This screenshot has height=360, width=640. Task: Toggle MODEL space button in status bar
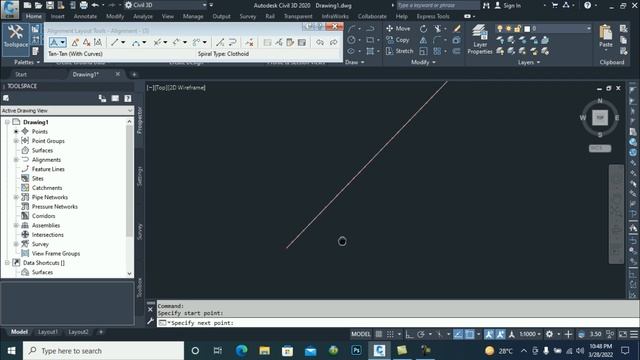(361, 334)
